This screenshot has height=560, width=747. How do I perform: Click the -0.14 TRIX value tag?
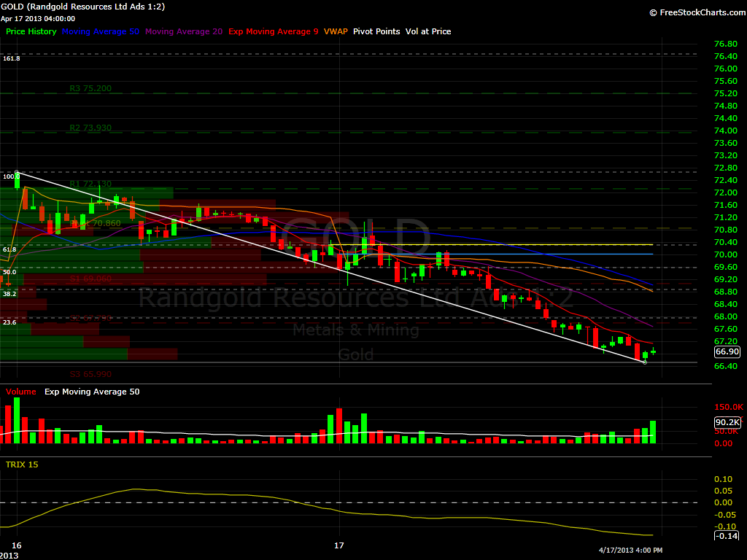(727, 536)
